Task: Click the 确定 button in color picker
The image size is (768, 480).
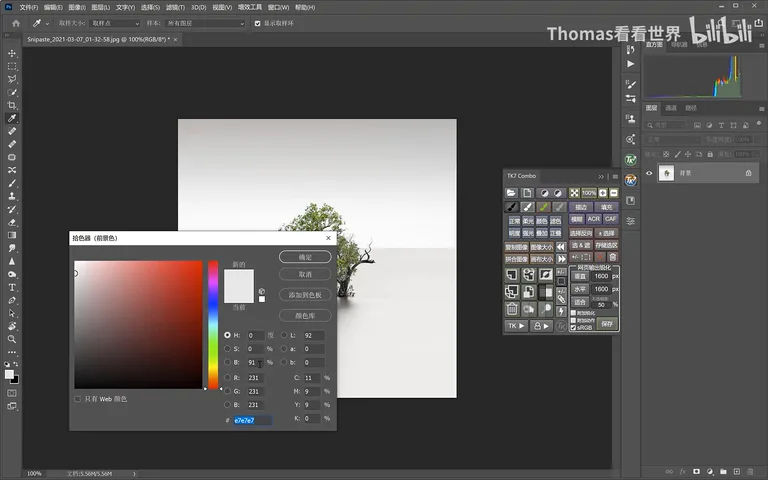Action: click(x=305, y=257)
